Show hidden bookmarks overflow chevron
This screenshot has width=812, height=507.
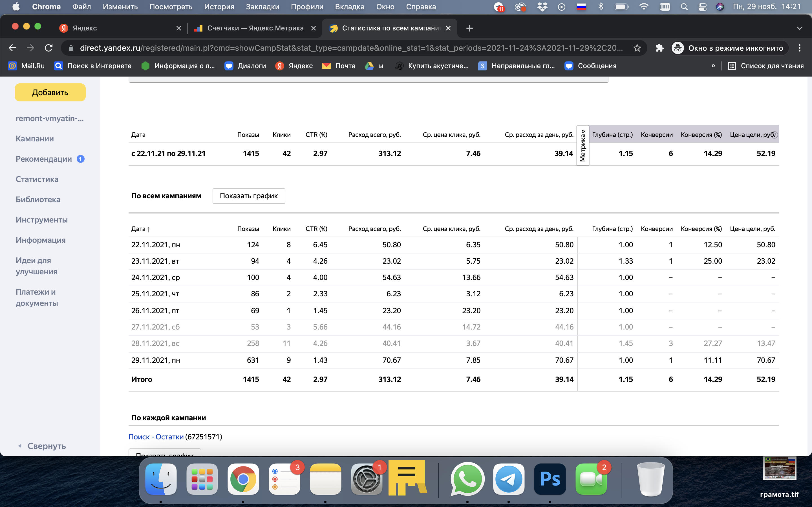pos(713,66)
